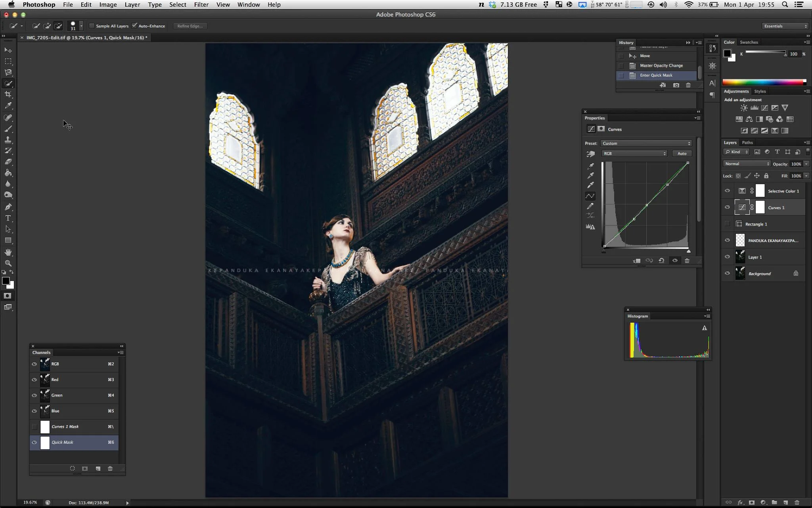Choose the on-image adjustment hand tool
Screen dimensions: 812x508
[x=590, y=154]
